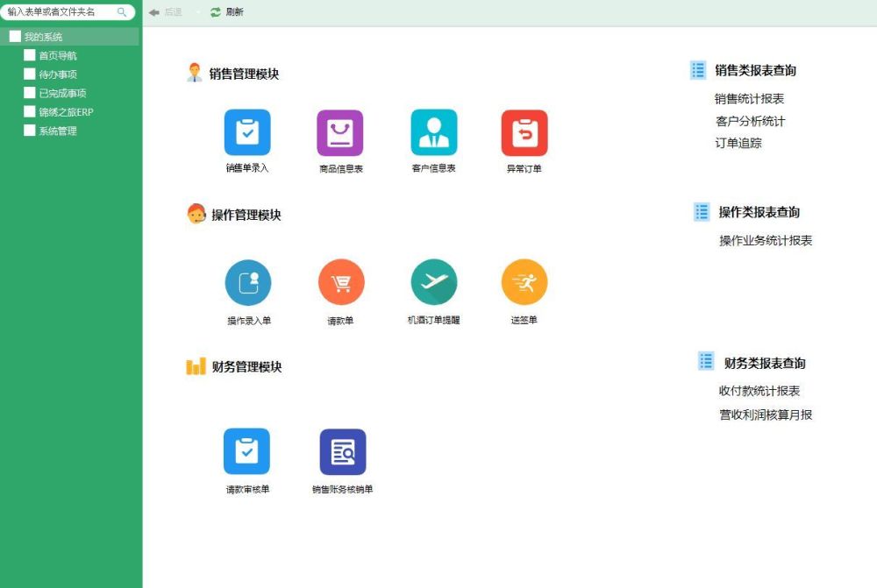Toggle the box beside 待办事项
The image size is (877, 588).
(30, 74)
